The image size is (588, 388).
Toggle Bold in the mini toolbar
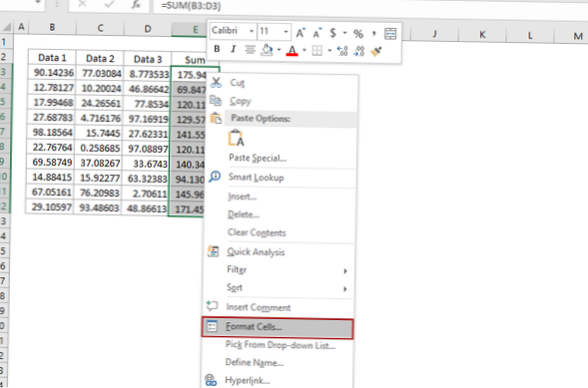[217, 49]
